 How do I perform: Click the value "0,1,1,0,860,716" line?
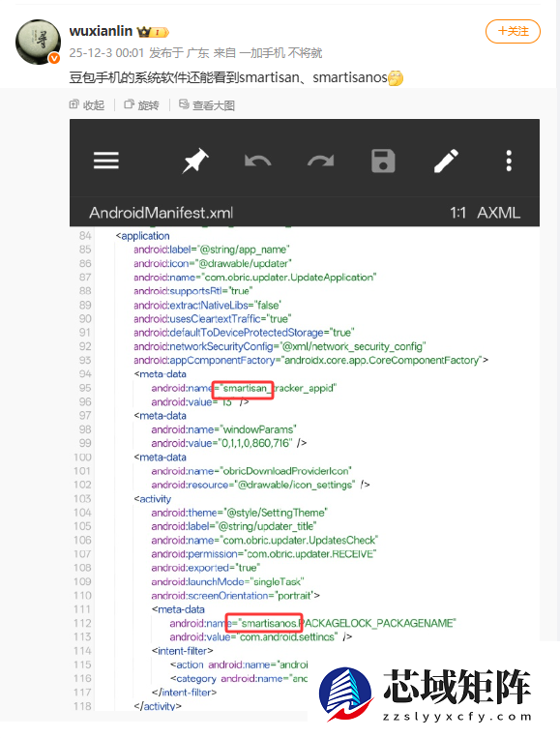point(228,443)
